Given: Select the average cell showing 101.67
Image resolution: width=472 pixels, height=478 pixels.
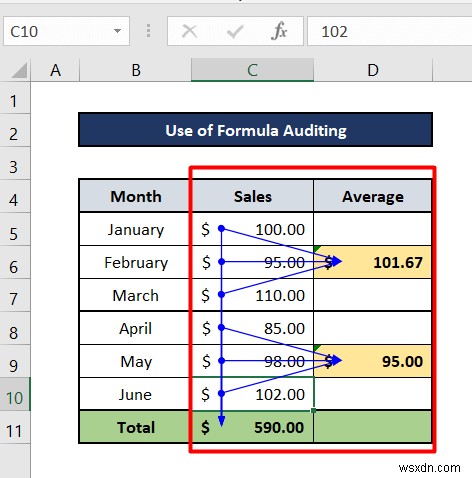Looking at the screenshot, I should (373, 262).
